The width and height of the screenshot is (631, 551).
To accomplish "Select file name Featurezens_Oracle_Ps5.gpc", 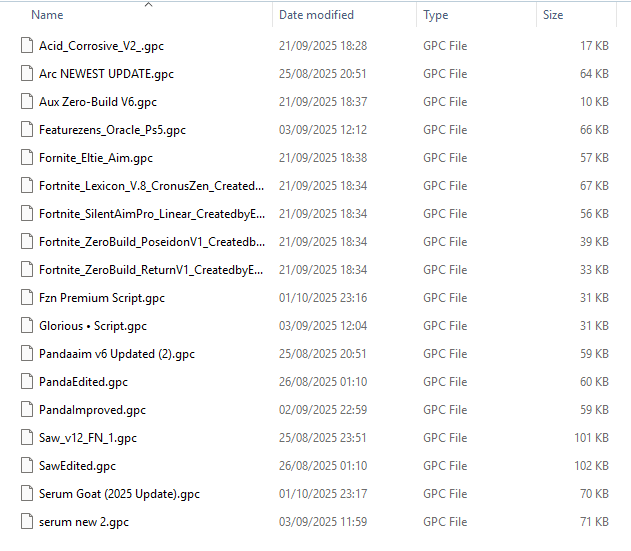I will click(x=112, y=130).
